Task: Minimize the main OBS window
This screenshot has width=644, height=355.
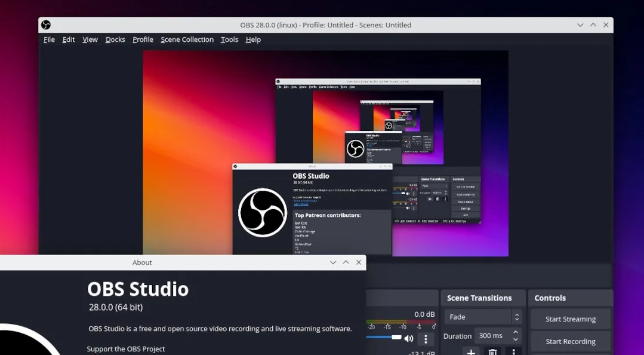Action: pos(580,25)
